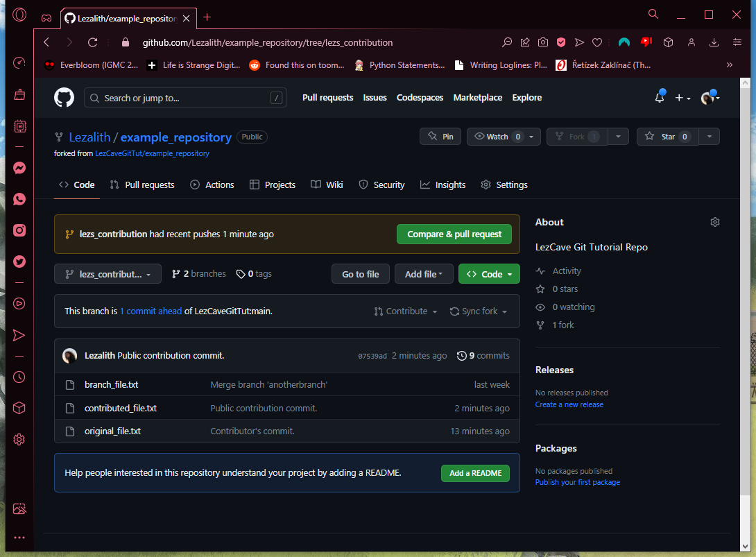Image resolution: width=756 pixels, height=557 pixels.
Task: Expand the Sync fork dropdown
Action: pyautogui.click(x=479, y=311)
